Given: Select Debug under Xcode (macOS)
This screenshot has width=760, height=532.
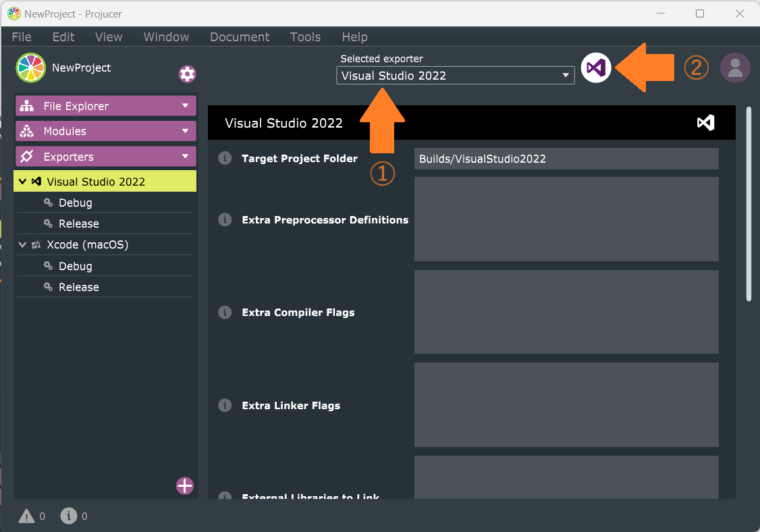Looking at the screenshot, I should (x=105, y=266).
